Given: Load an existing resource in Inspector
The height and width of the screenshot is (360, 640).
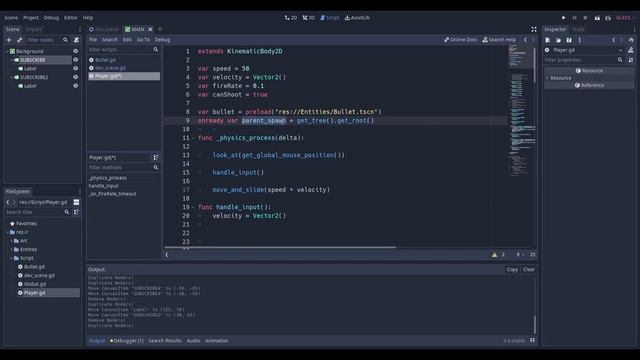Looking at the screenshot, I should coord(558,40).
